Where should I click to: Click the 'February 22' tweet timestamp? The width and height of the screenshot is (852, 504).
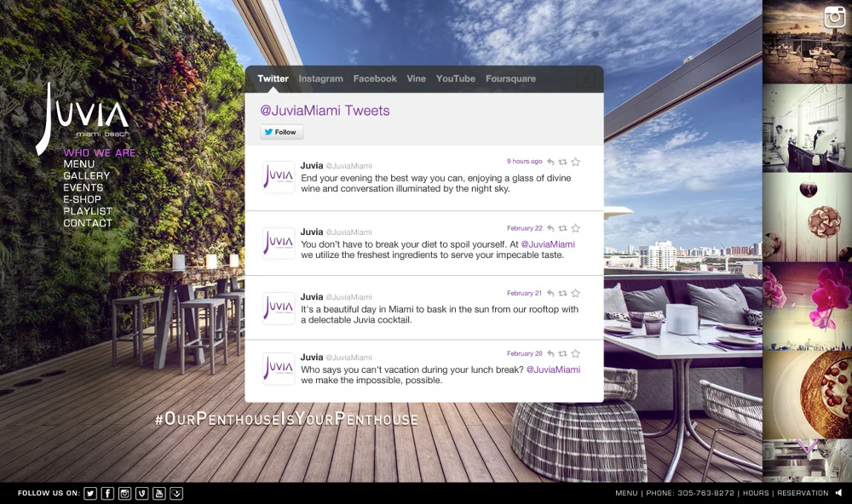[524, 228]
